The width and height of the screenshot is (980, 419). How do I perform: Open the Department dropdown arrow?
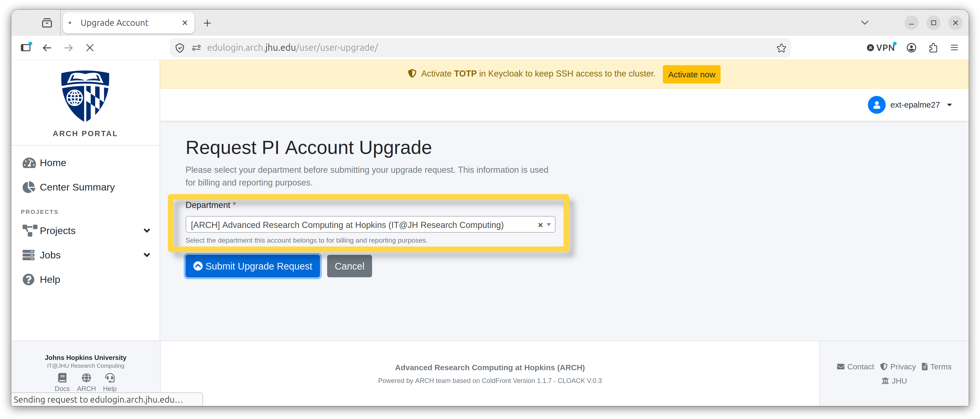(549, 225)
